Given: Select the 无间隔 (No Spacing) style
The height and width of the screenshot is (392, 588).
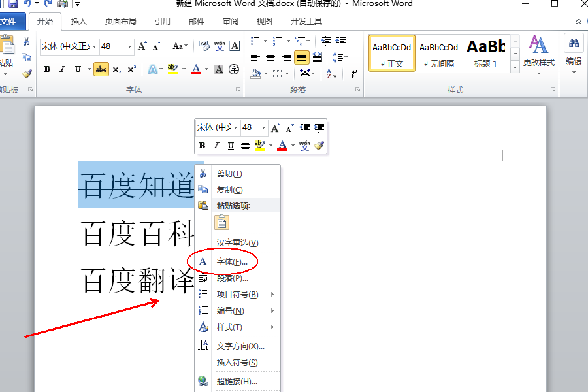Looking at the screenshot, I should [439, 54].
